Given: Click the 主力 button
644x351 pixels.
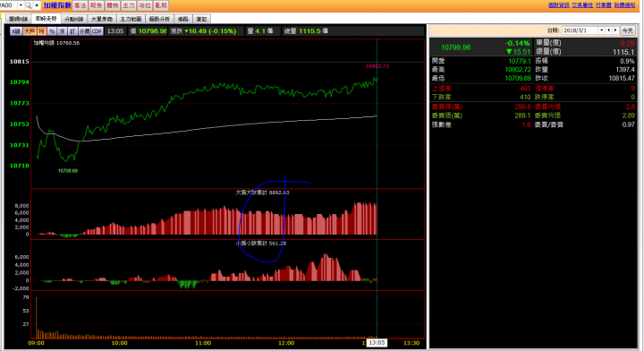Looking at the screenshot, I should [x=129, y=5].
